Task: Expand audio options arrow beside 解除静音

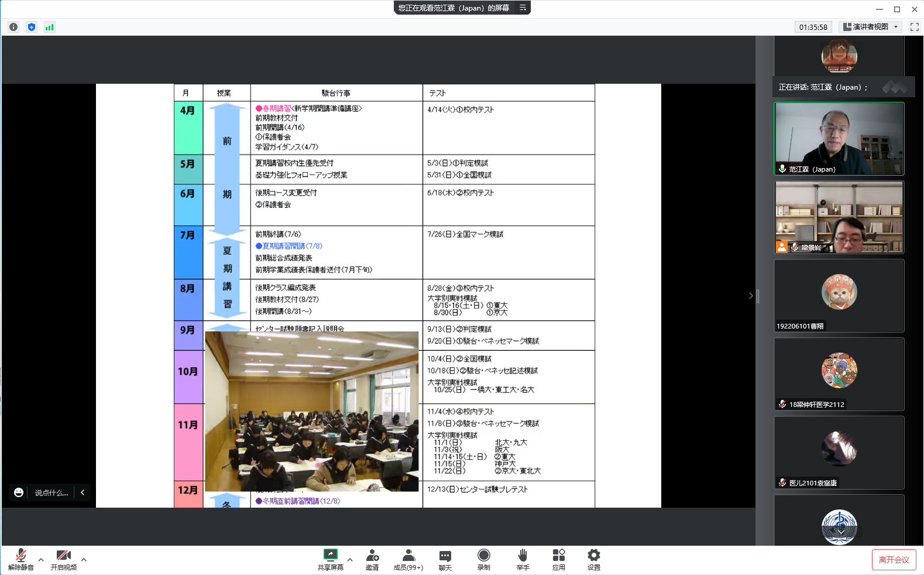Action: pyautogui.click(x=41, y=560)
